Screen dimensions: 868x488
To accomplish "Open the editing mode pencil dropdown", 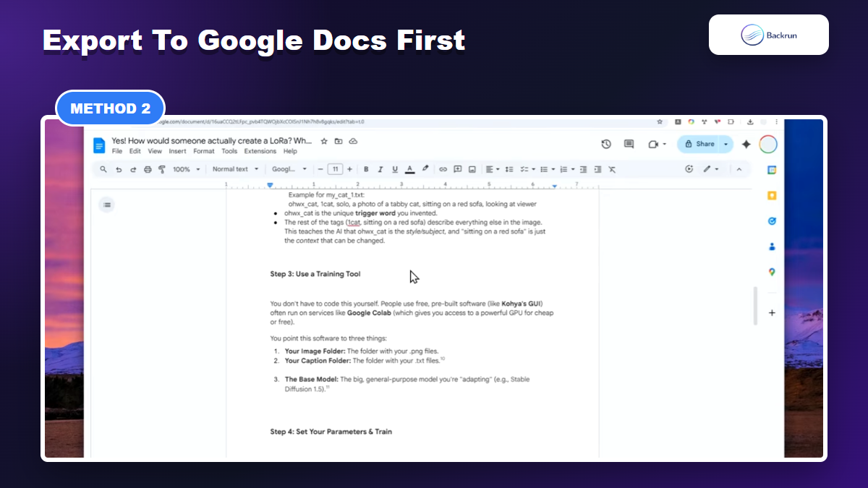I will [711, 169].
